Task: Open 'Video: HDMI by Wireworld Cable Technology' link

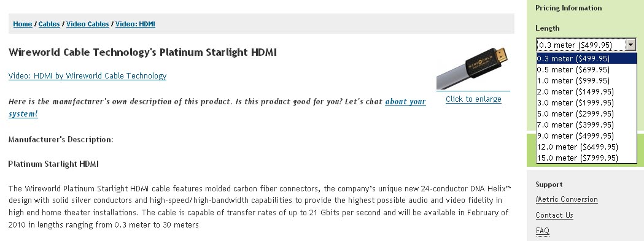Action: click(87, 75)
